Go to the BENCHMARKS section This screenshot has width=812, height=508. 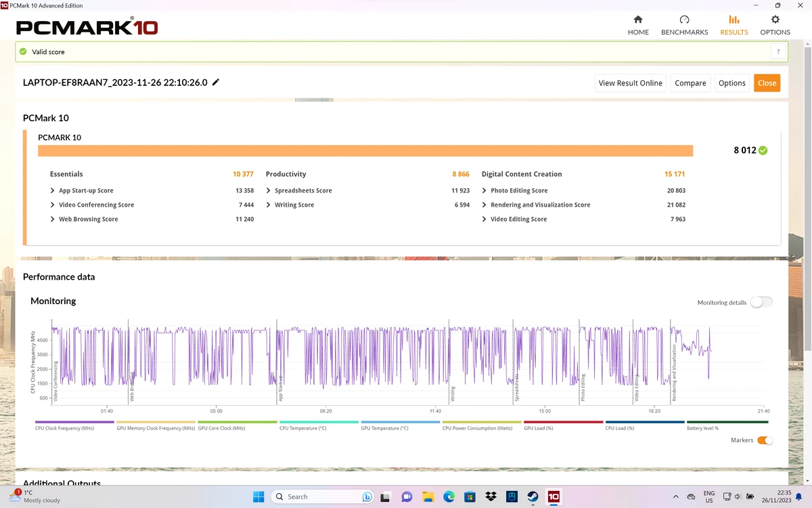(x=684, y=25)
